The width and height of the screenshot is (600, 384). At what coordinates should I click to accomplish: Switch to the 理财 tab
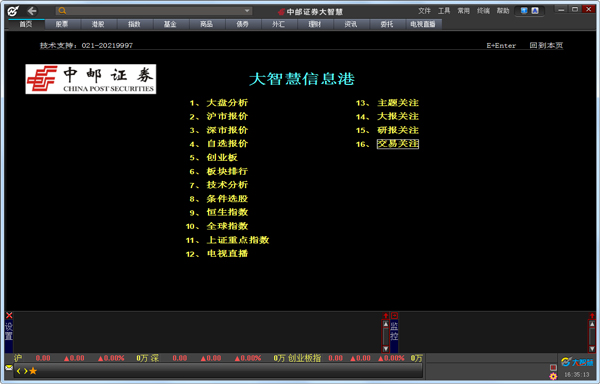click(315, 24)
